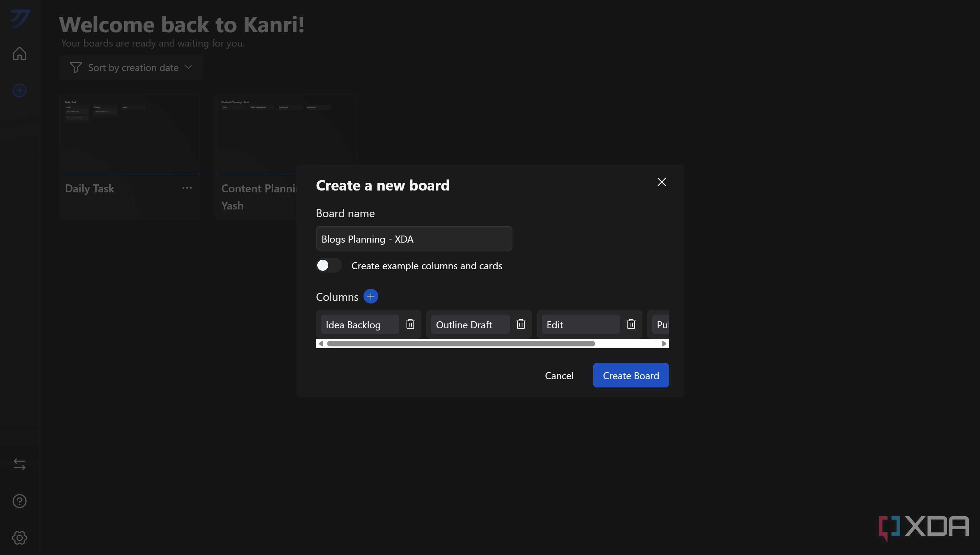Open the Settings gear icon

(x=19, y=538)
